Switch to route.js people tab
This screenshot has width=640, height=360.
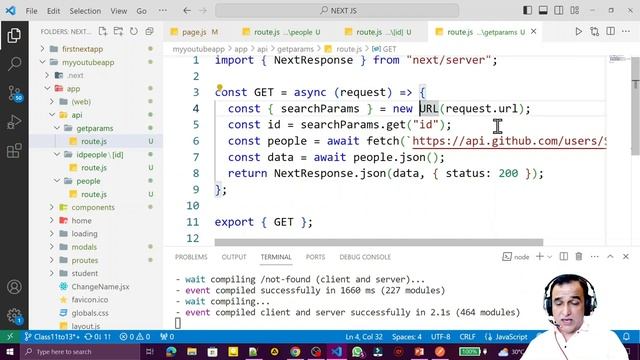click(x=282, y=32)
